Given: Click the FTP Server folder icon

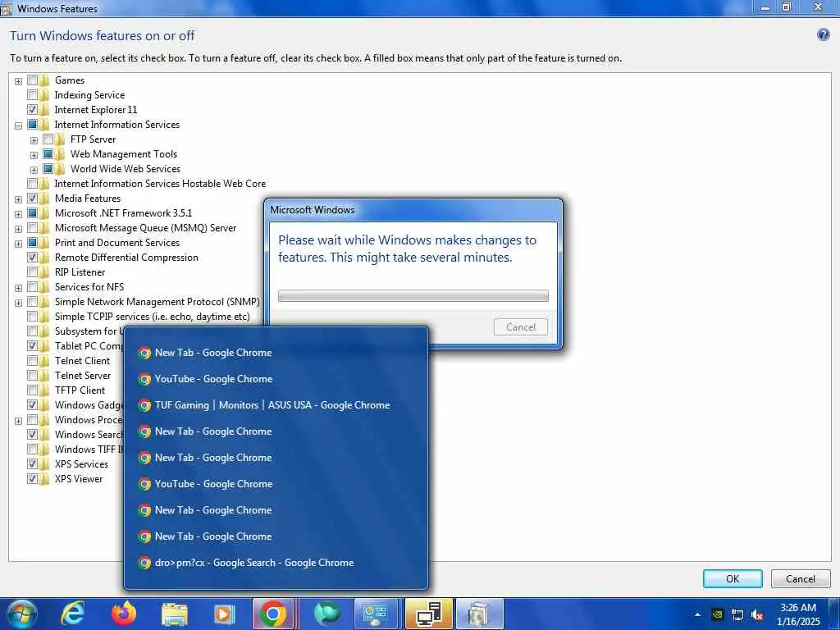Looking at the screenshot, I should coord(61,139).
